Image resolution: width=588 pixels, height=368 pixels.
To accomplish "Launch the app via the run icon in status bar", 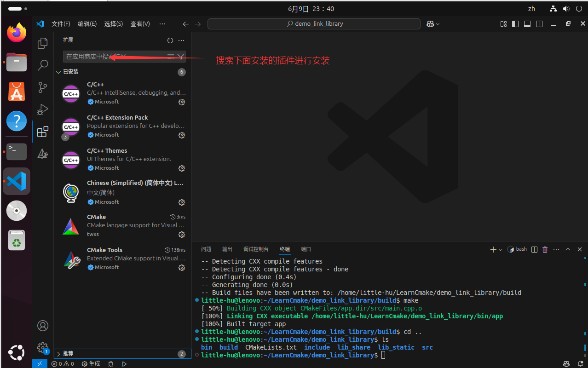I will click(x=124, y=363).
